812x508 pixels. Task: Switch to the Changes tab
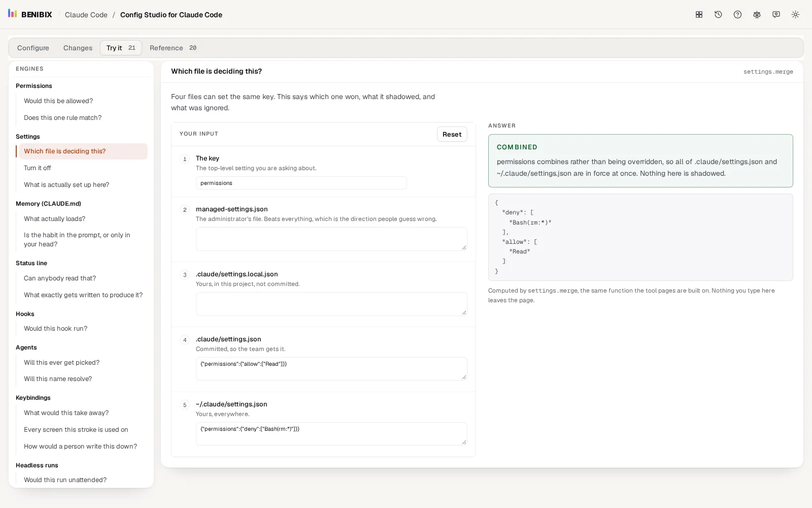pos(78,48)
